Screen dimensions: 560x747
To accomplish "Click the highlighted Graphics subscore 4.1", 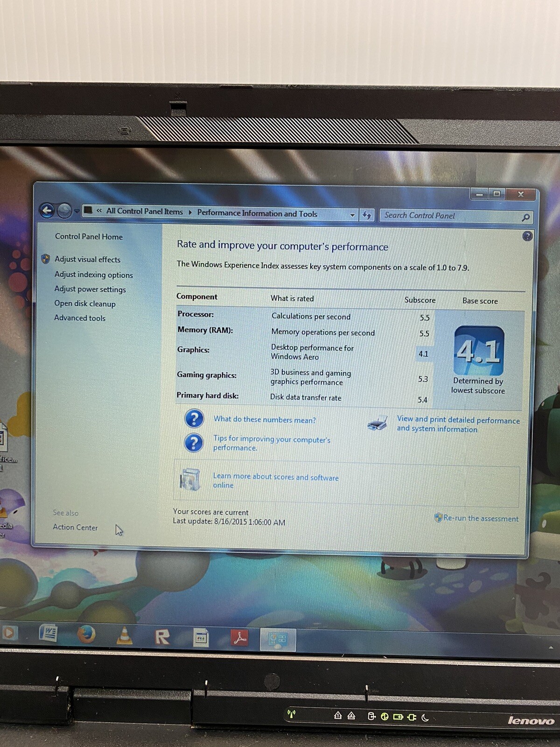I will (423, 354).
